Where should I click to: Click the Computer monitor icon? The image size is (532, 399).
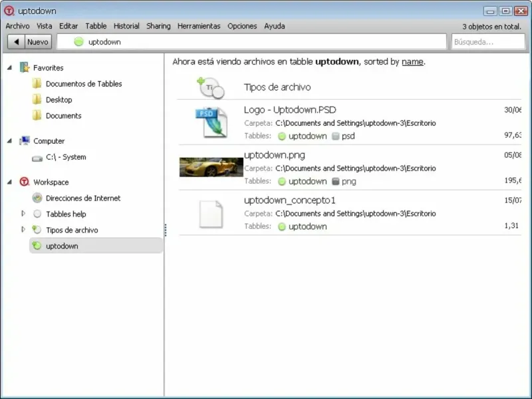coord(25,140)
